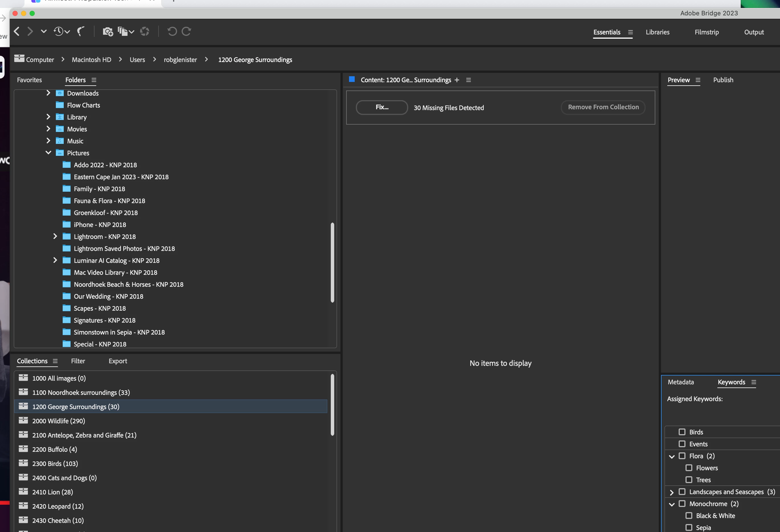Expand the Lightroom - KNP 2018 folder

55,237
